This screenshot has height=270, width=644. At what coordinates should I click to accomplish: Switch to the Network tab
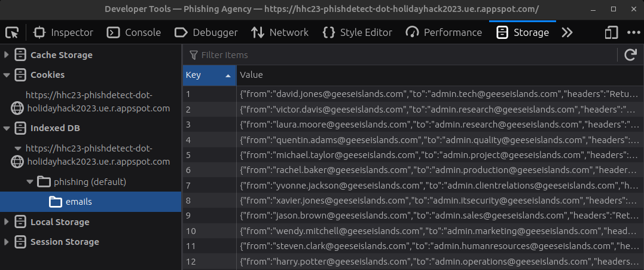click(x=279, y=32)
